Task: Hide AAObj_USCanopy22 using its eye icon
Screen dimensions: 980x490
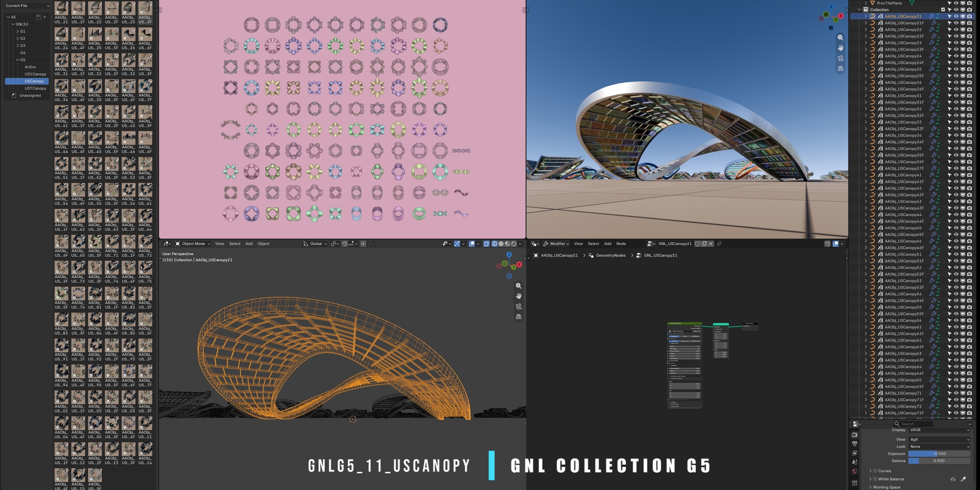Action: coord(956,29)
